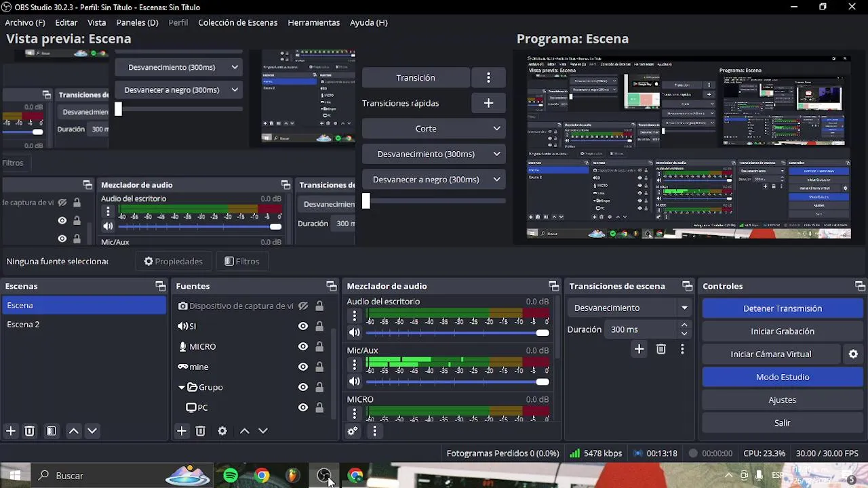Open Spotify from the taskbar

(231, 476)
